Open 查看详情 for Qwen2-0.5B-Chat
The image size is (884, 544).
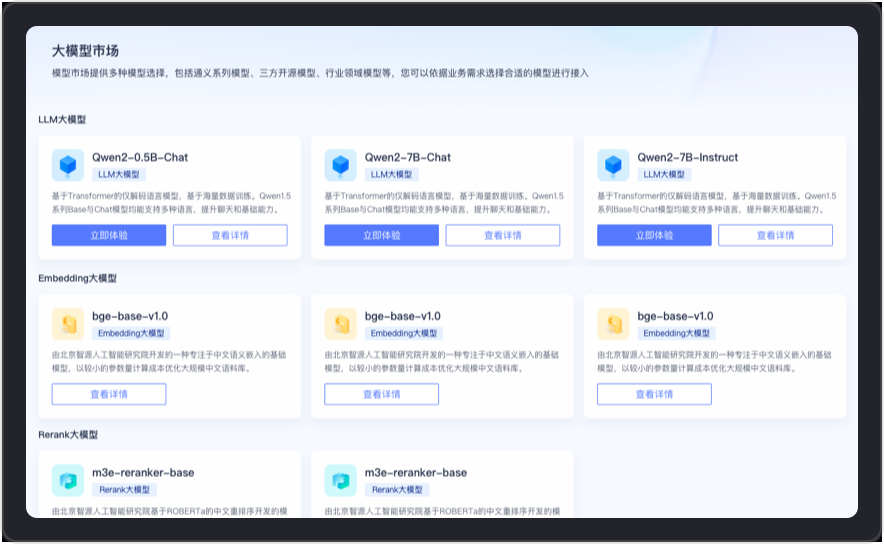click(230, 235)
